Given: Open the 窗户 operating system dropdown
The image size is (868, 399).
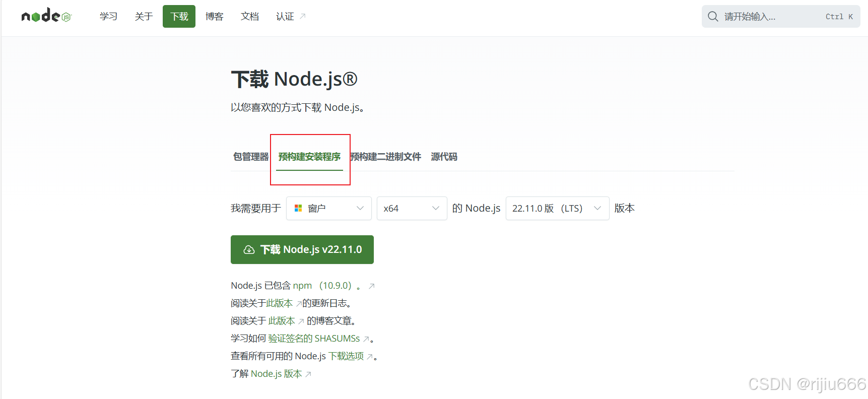Looking at the screenshot, I should click(x=329, y=208).
